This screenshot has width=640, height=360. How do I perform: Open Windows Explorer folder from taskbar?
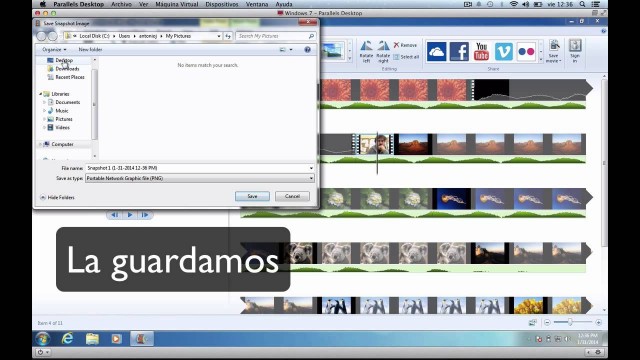(x=92, y=338)
